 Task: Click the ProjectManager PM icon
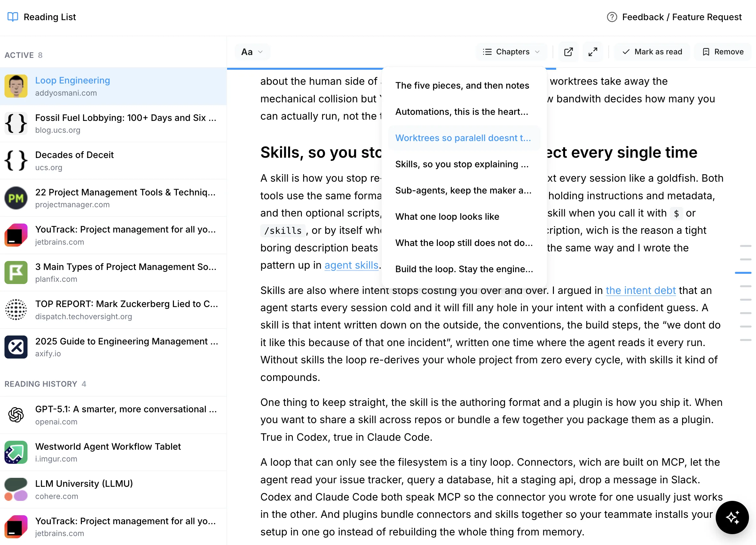(x=16, y=198)
